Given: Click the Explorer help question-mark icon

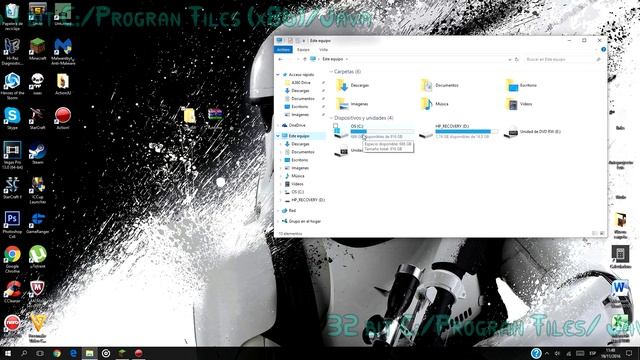Looking at the screenshot, I should (603, 49).
